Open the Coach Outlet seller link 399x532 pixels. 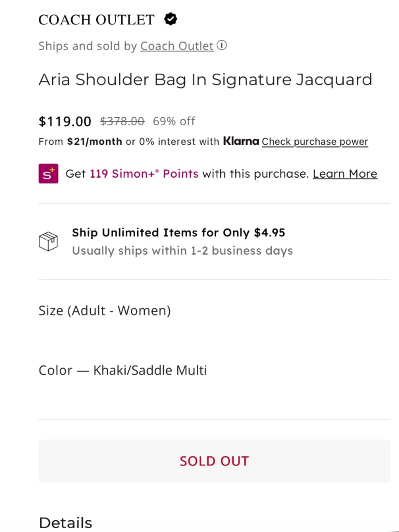176,45
